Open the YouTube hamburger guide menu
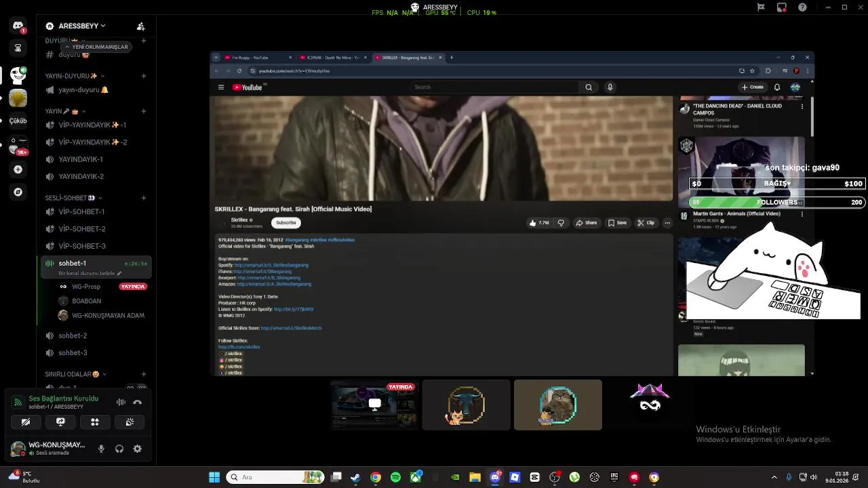868x488 pixels. pyautogui.click(x=220, y=87)
